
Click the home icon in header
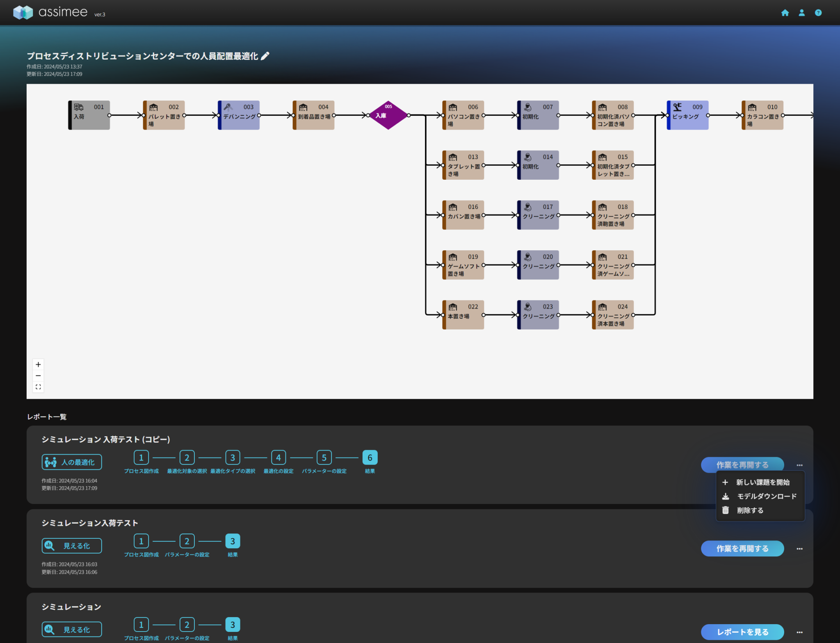785,13
